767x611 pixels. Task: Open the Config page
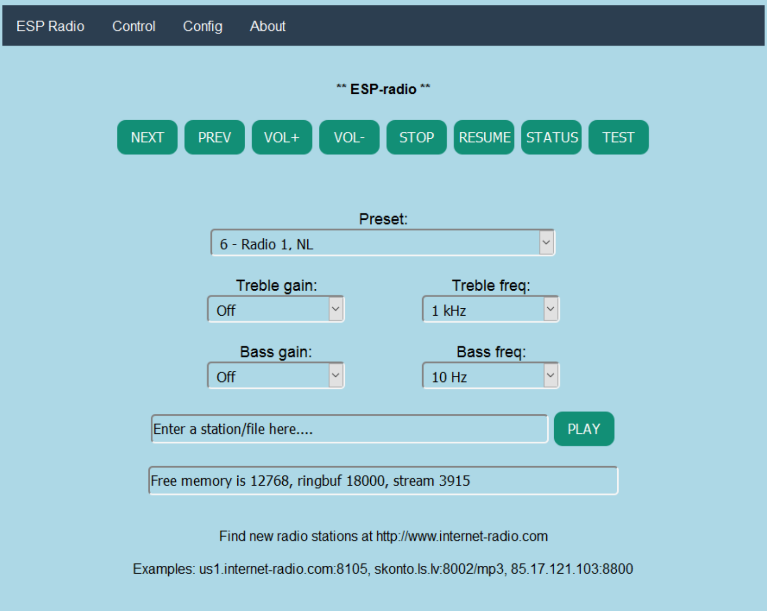(203, 26)
